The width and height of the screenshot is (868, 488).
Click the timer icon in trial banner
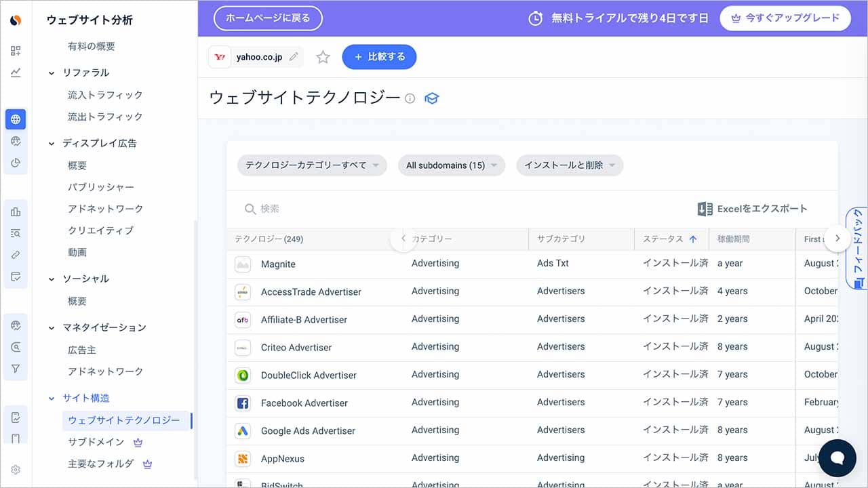[536, 18]
